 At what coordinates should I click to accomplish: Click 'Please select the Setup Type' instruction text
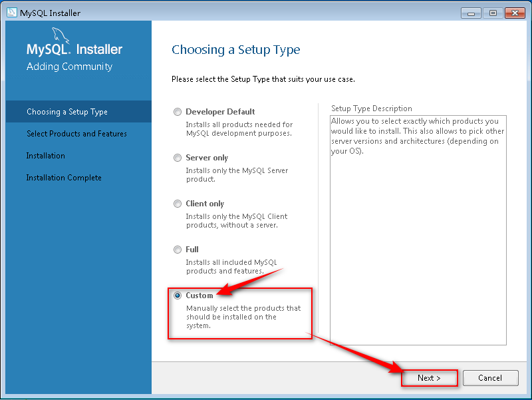point(263,79)
